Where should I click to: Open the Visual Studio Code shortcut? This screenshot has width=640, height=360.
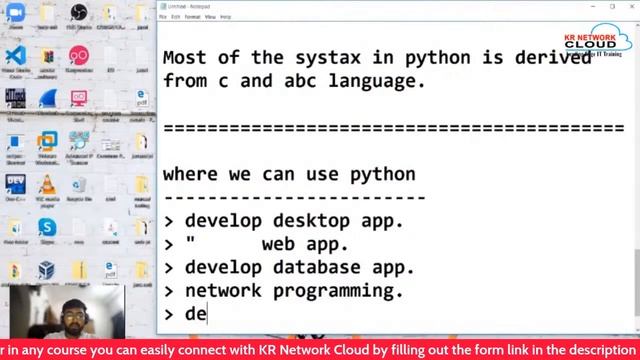pos(16,56)
